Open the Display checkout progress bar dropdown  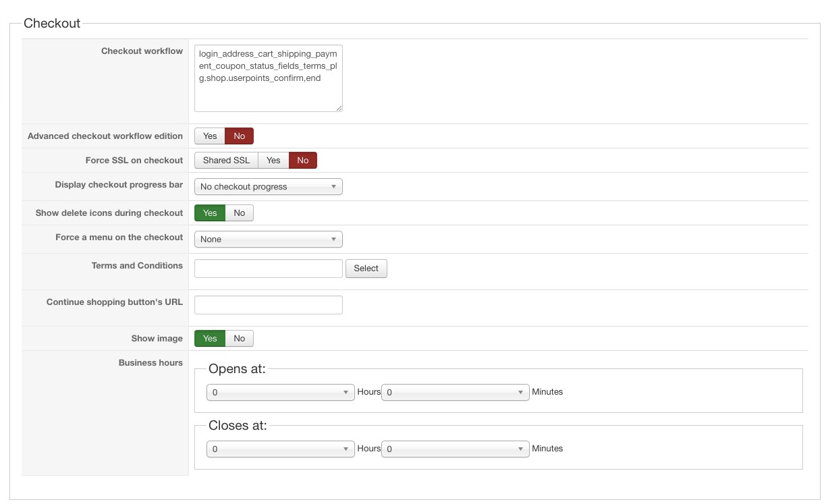point(268,187)
